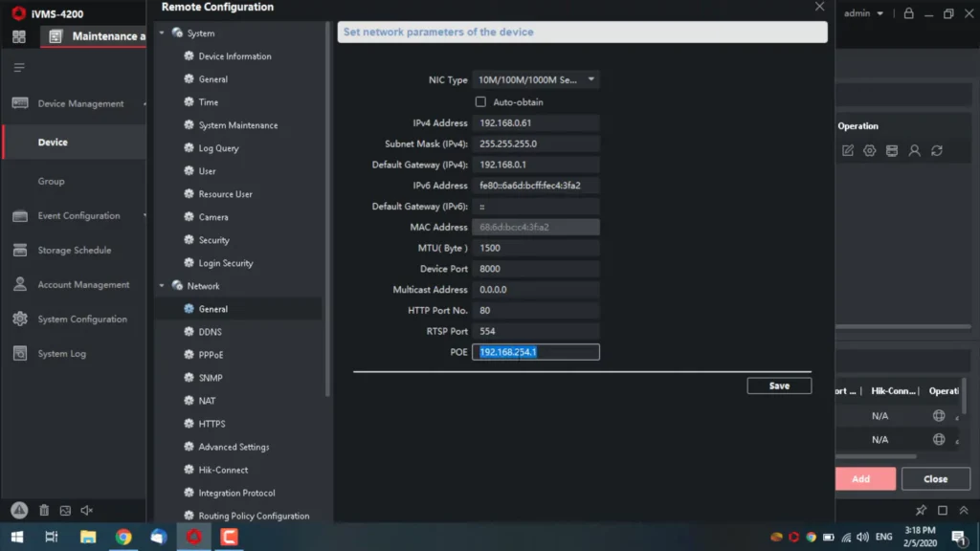This screenshot has width=980, height=551.
Task: Open Security settings
Action: coord(213,240)
